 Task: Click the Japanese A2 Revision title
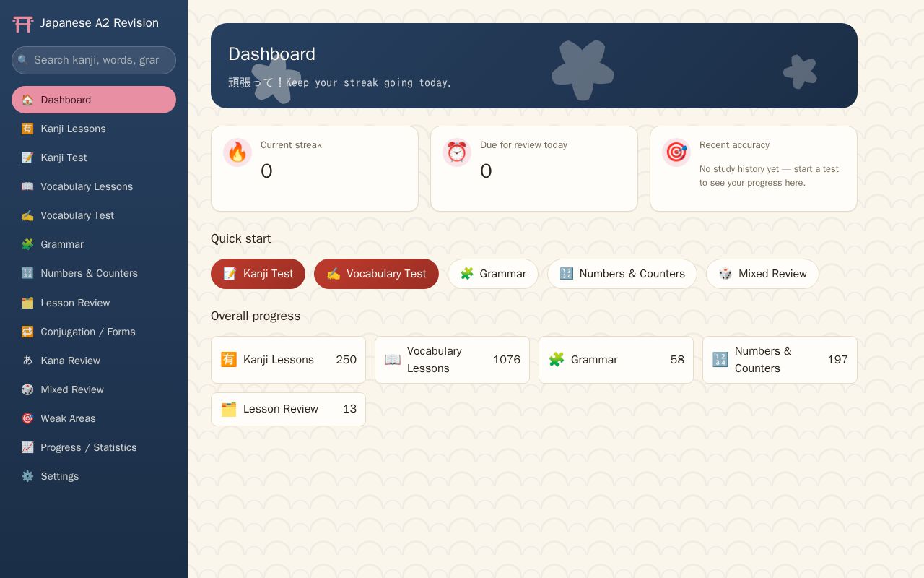pyautogui.click(x=100, y=23)
